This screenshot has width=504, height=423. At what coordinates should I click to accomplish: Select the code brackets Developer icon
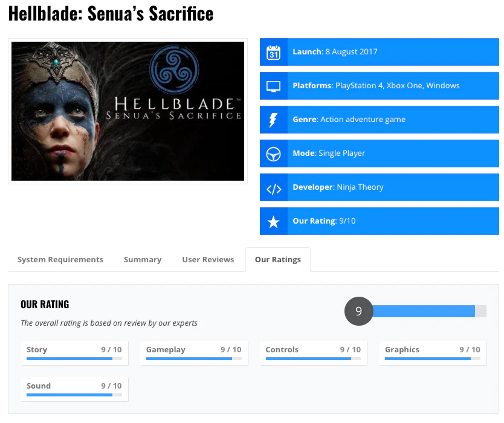[x=274, y=187]
